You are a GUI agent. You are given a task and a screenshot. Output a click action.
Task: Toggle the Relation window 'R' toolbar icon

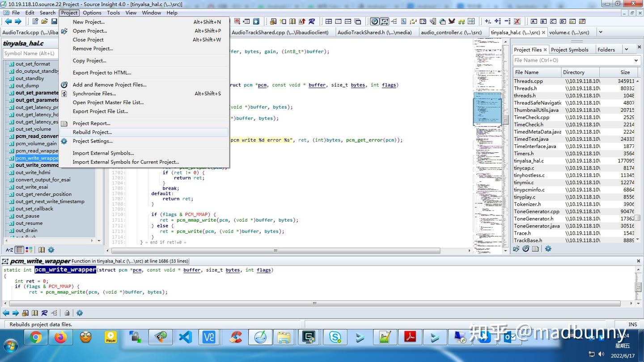coord(312,21)
